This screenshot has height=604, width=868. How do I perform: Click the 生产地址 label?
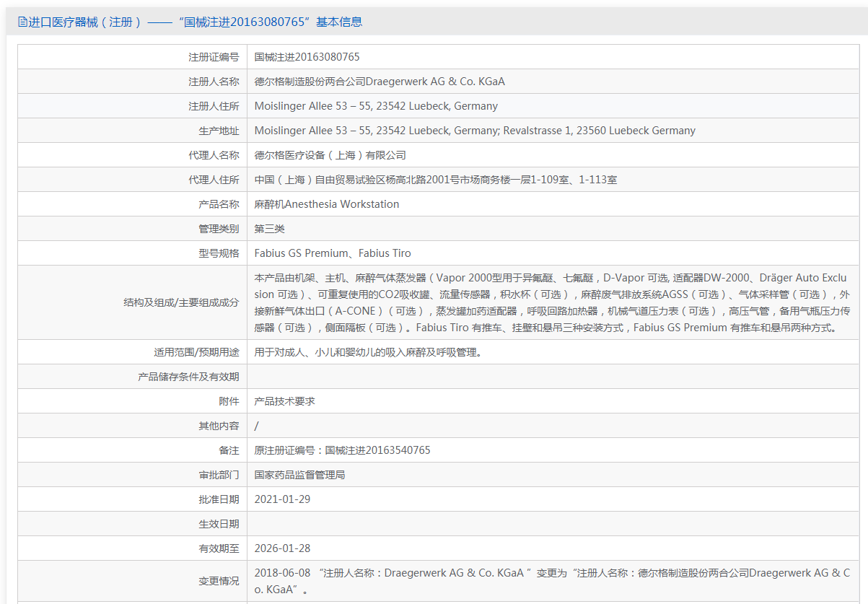(219, 131)
